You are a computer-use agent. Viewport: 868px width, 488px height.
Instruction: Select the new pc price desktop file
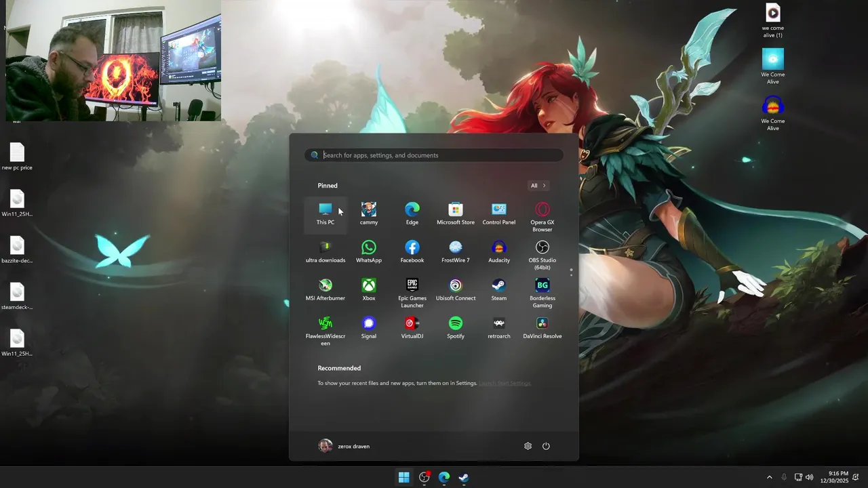17,157
